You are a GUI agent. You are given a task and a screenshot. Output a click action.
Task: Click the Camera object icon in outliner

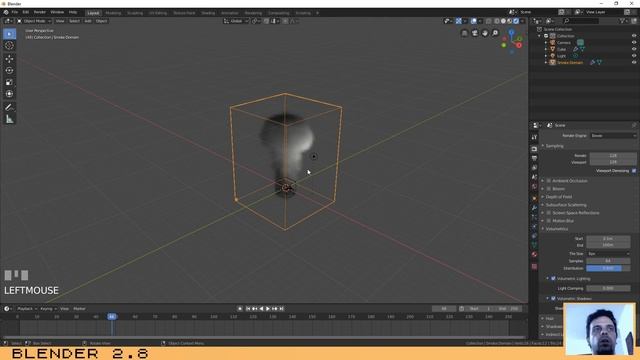click(x=552, y=42)
